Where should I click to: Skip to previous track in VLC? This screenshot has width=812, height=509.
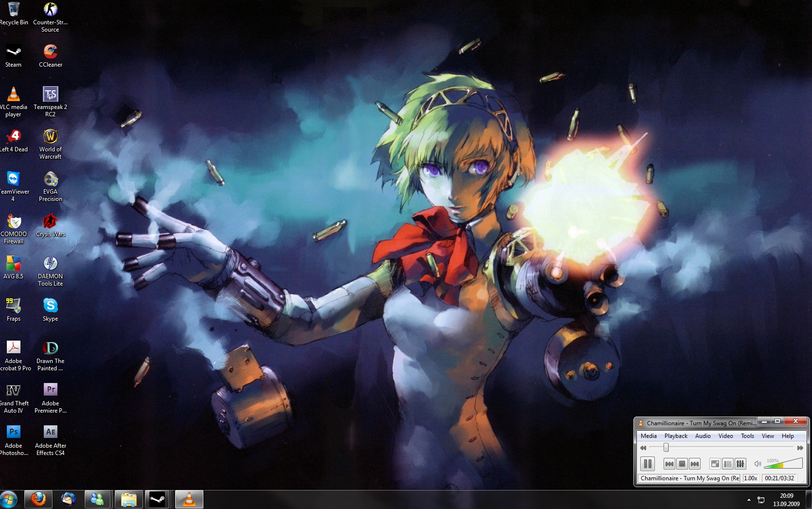(669, 464)
